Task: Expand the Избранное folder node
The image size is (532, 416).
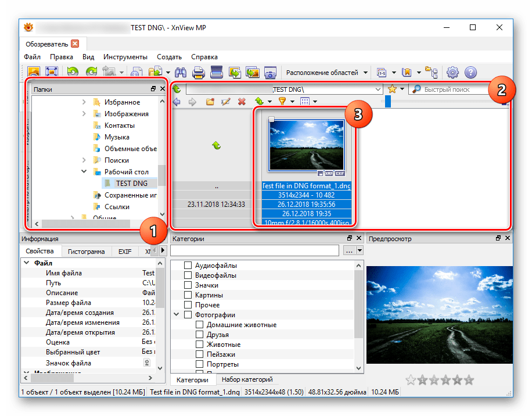Action: (84, 102)
